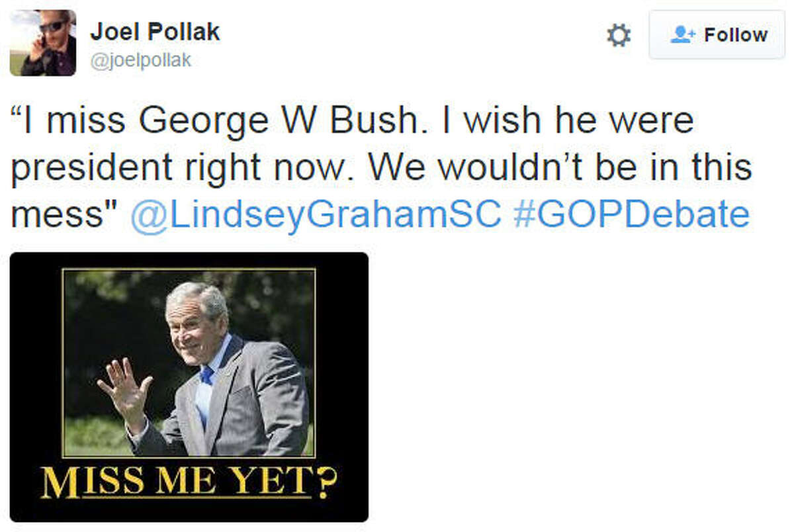Viewport: 794px width, 532px height.
Task: Open Joel Pollak's profile avatar
Action: tap(43, 43)
